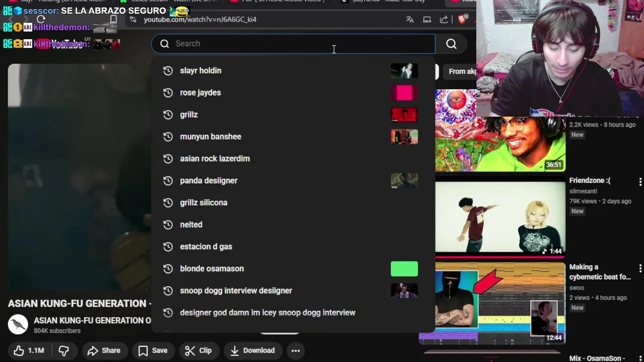Reload the page with the browser refresh icon
This screenshot has height=362, width=644.
41,19
